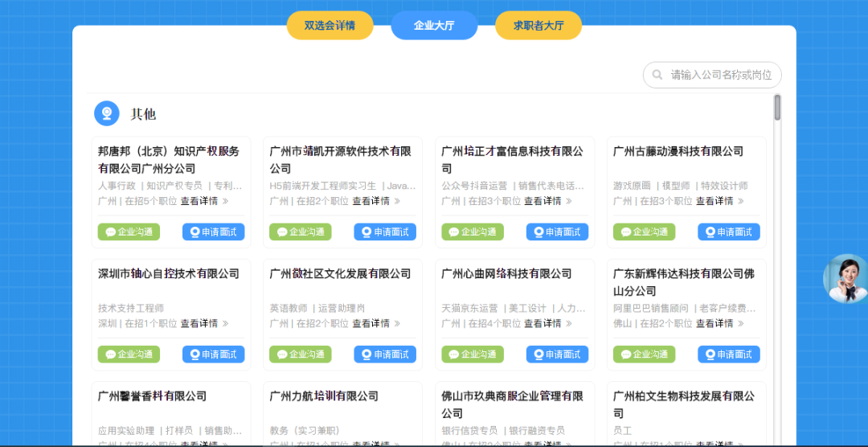Image resolution: width=868 pixels, height=447 pixels.
Task: Click 申请面试 for 广州古藤动漫科技有限公司
Action: (728, 232)
